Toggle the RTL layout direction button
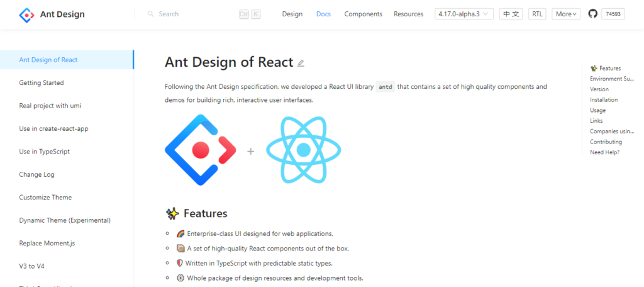 [537, 14]
